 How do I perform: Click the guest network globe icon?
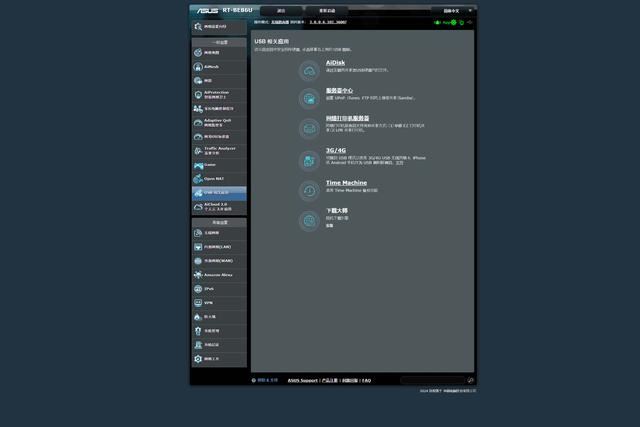coord(198,81)
